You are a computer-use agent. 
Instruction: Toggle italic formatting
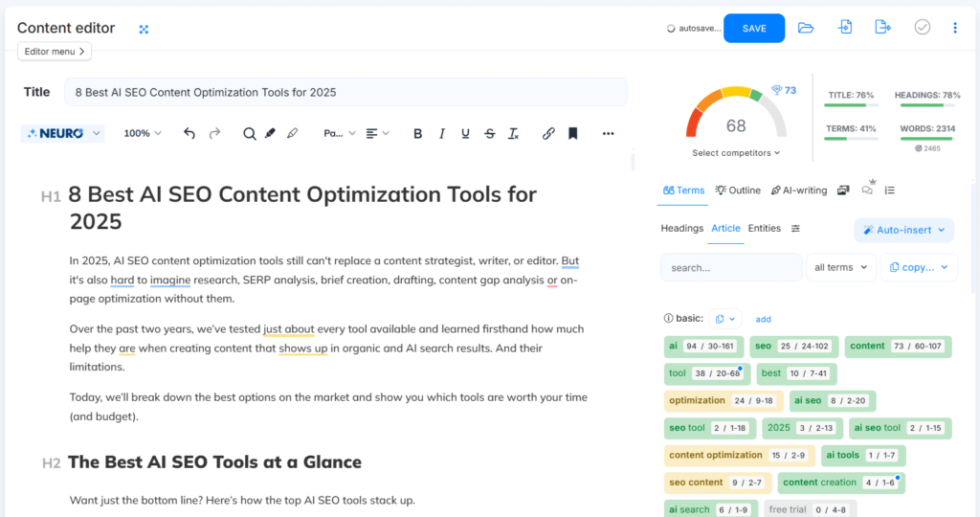[x=441, y=134]
